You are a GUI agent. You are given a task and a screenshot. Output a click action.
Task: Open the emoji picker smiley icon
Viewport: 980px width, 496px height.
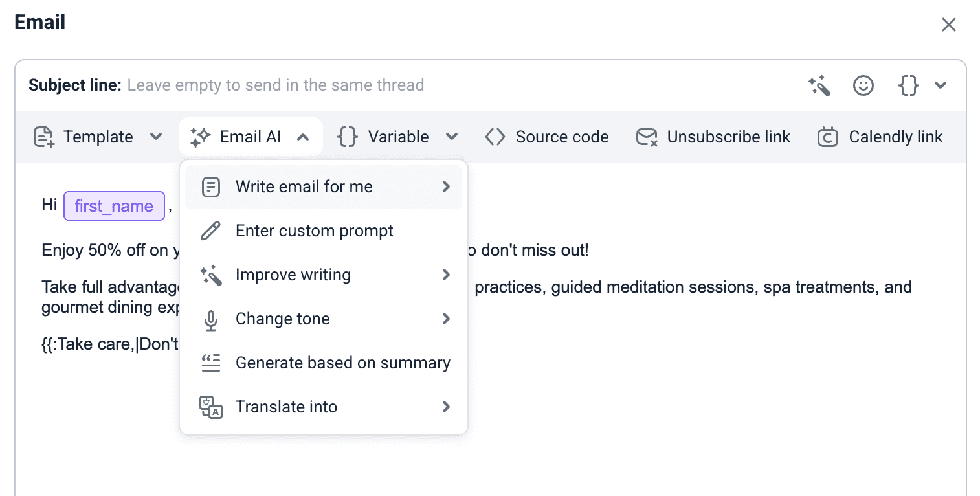[x=863, y=85]
